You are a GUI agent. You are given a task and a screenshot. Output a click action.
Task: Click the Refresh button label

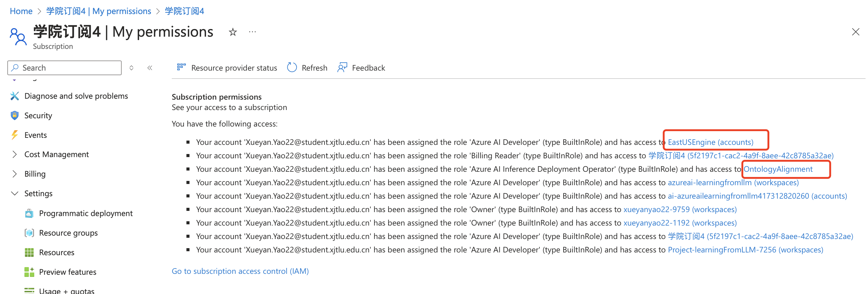(314, 68)
